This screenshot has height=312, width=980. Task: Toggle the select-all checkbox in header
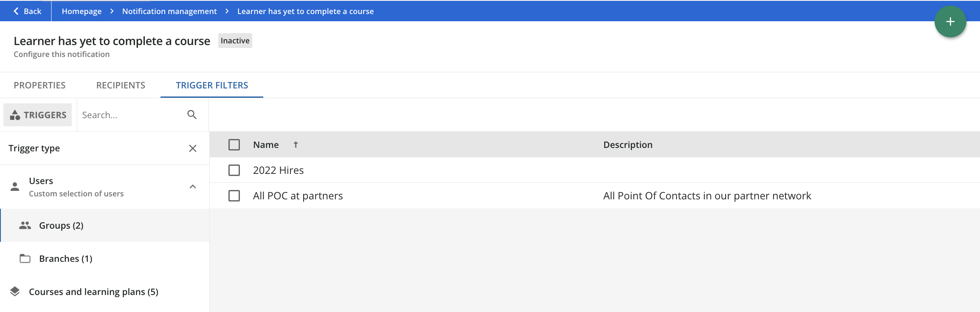[x=234, y=145]
